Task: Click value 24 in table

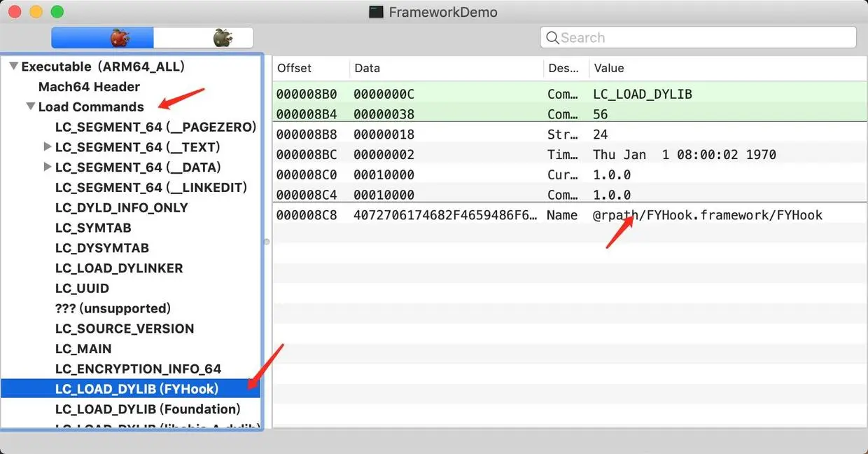Action: click(600, 135)
